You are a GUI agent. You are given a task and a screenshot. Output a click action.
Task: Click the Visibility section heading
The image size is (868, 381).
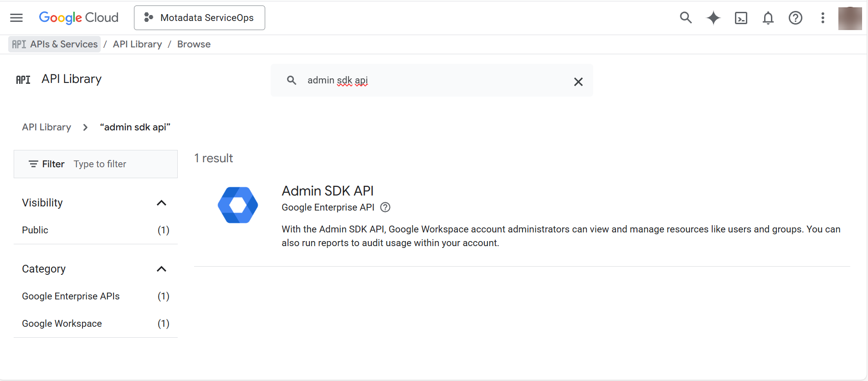click(x=42, y=203)
